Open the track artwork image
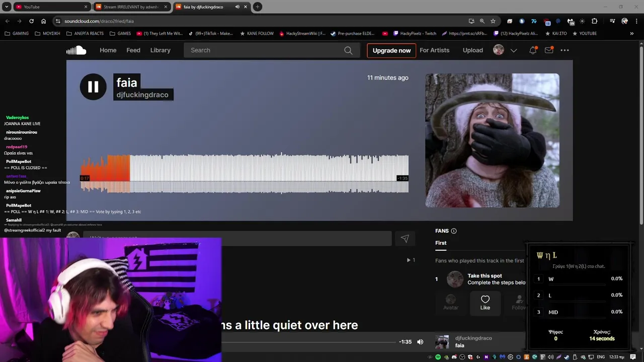 (492, 140)
